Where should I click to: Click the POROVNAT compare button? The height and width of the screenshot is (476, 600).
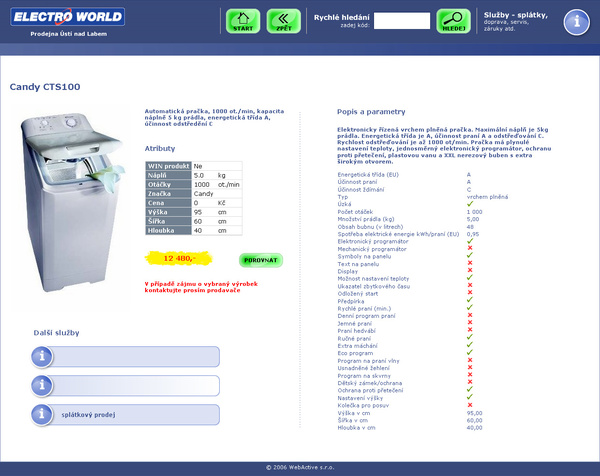[261, 260]
